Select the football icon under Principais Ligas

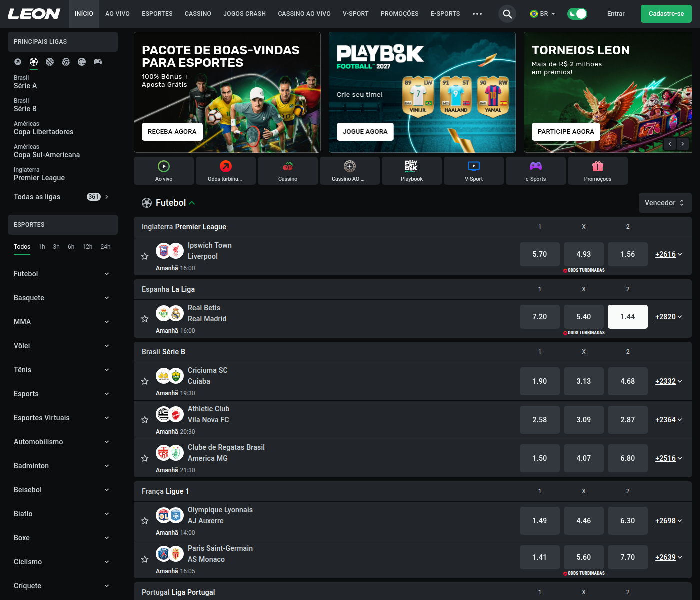[x=34, y=62]
